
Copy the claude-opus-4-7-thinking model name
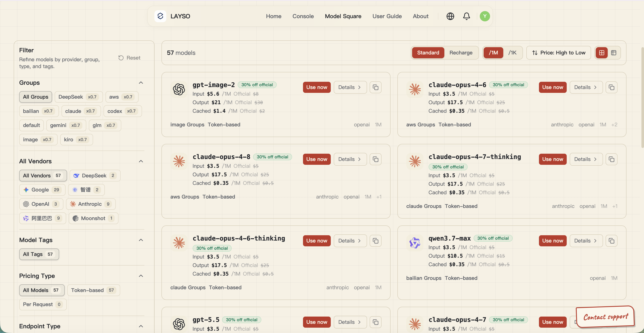pyautogui.click(x=612, y=159)
